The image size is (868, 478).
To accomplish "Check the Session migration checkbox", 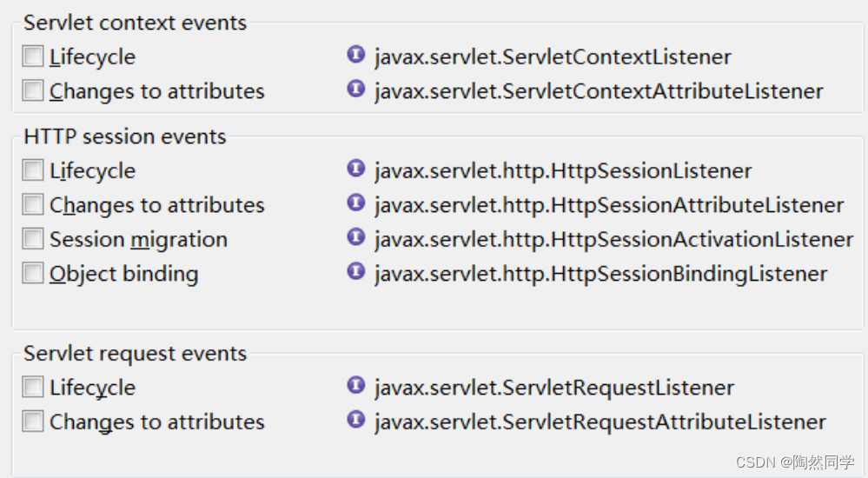I will click(x=33, y=239).
